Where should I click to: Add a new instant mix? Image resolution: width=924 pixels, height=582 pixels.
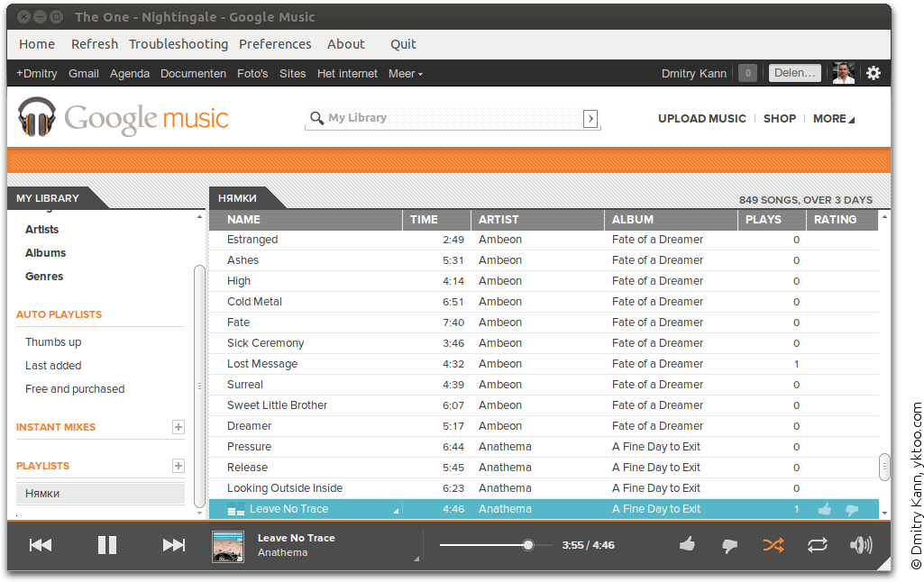[x=178, y=427]
